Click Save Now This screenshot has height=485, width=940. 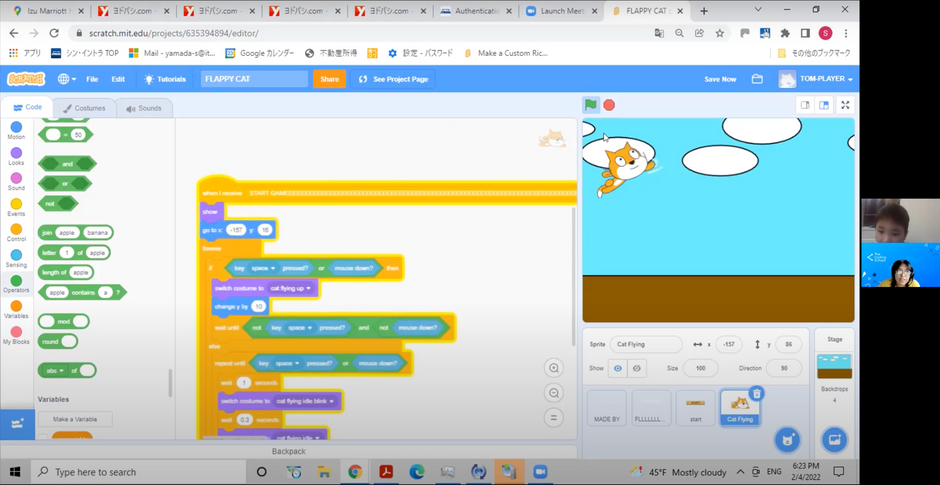tap(720, 79)
